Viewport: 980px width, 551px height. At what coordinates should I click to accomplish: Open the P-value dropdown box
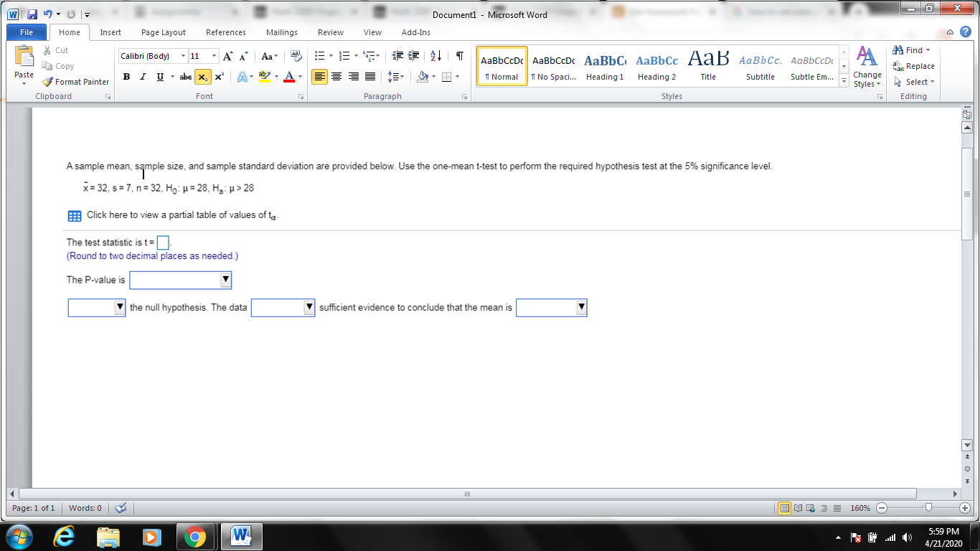[x=181, y=280]
